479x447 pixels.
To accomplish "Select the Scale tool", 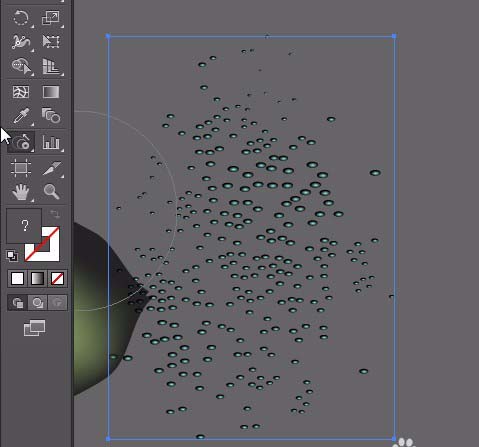I will pyautogui.click(x=51, y=17).
